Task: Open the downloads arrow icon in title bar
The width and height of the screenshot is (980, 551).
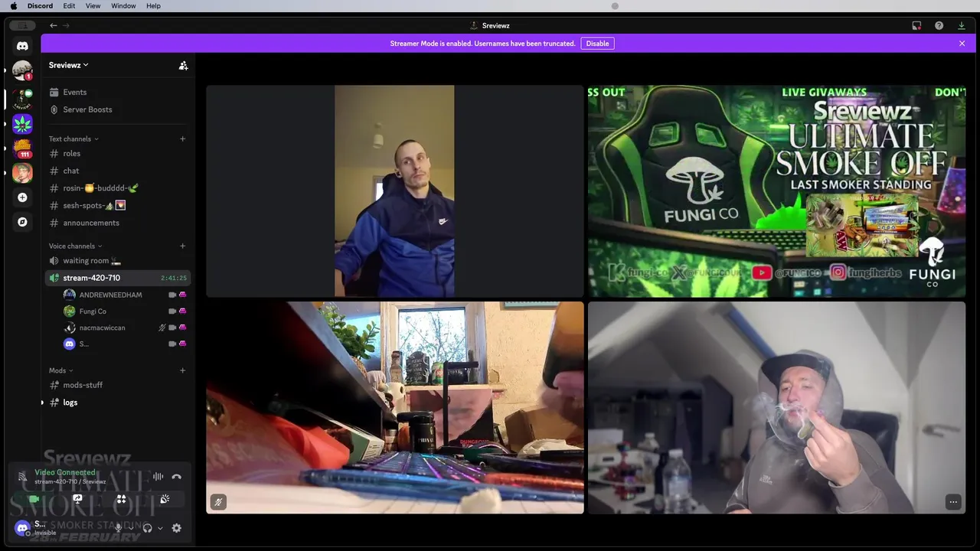Action: 962,25
